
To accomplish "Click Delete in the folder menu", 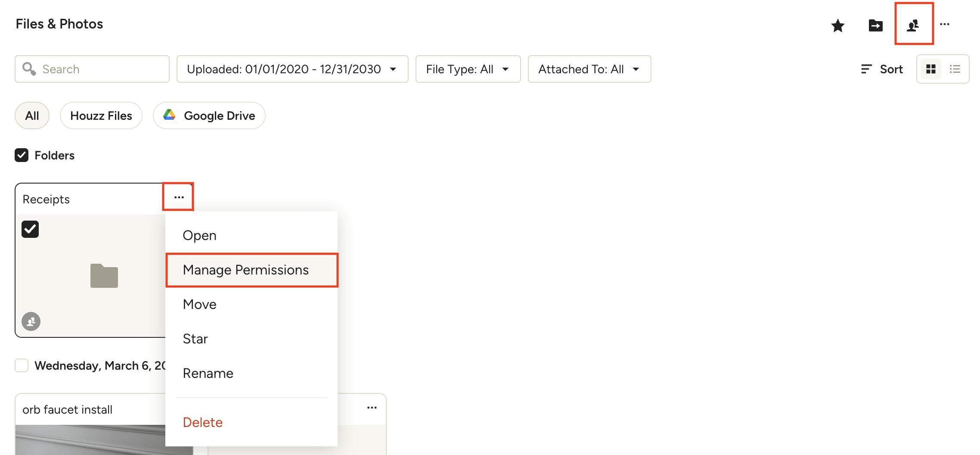I will [x=203, y=422].
